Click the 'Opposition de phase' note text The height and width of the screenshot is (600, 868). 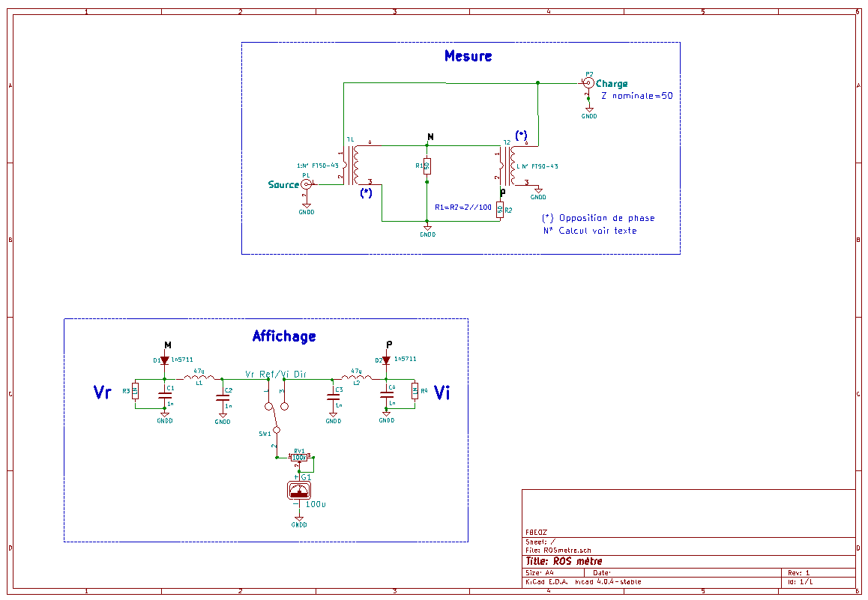point(600,218)
